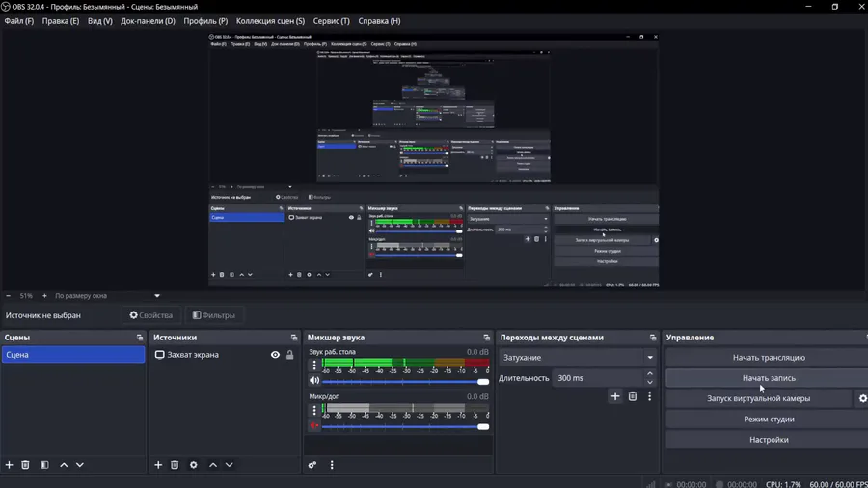Open the Затухание transition dropdown
The height and width of the screenshot is (488, 868).
(578, 358)
